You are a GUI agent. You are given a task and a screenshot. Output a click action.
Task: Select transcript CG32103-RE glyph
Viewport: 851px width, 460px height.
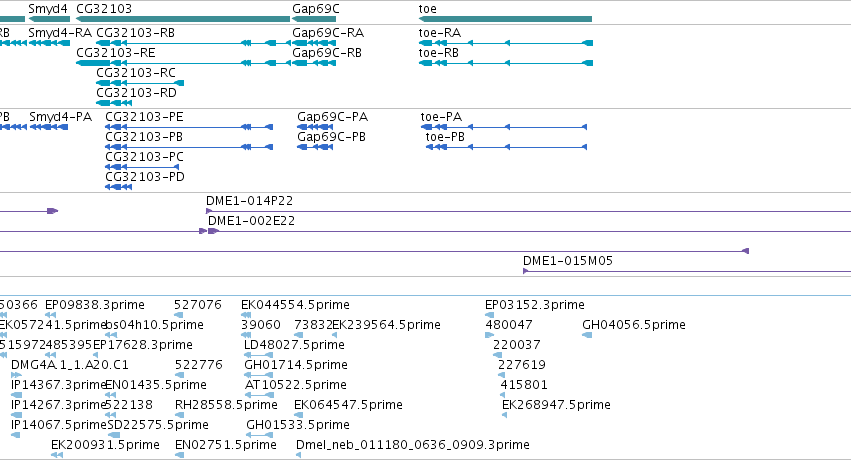coord(183,63)
